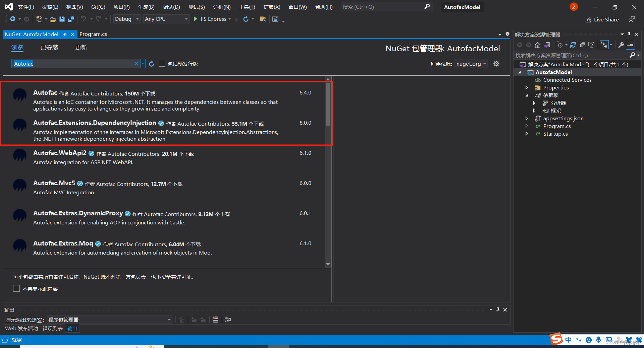Open the nuget.org package source dropdown
644x348 pixels.
click(x=471, y=64)
